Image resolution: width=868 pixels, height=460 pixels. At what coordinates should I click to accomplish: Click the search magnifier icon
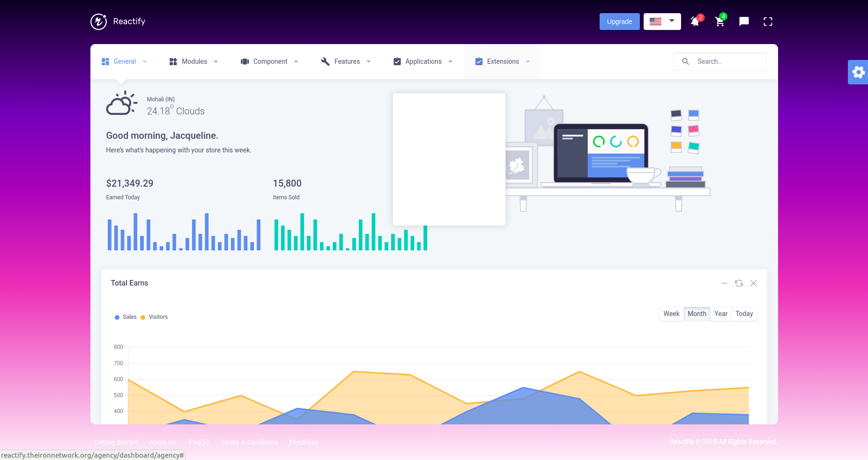click(x=686, y=61)
